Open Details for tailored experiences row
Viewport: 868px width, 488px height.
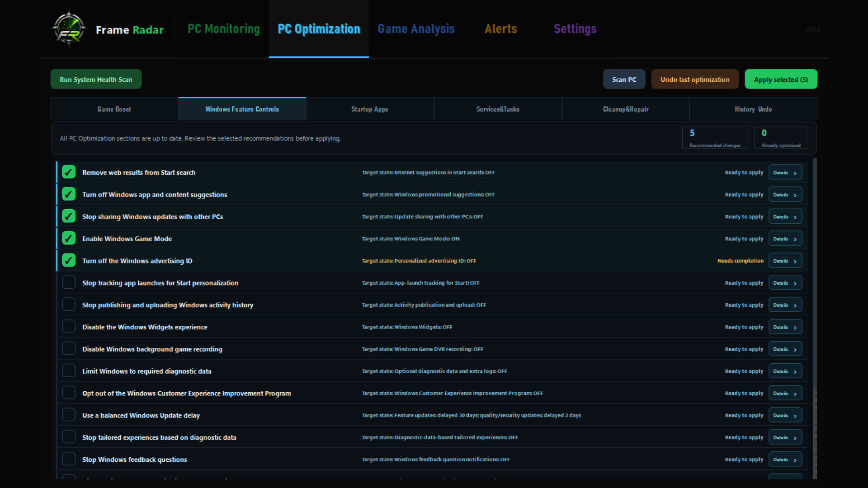click(x=785, y=437)
